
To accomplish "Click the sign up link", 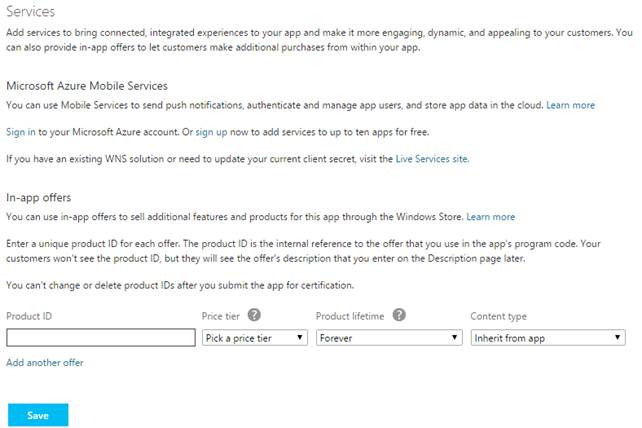I will coord(212,131).
